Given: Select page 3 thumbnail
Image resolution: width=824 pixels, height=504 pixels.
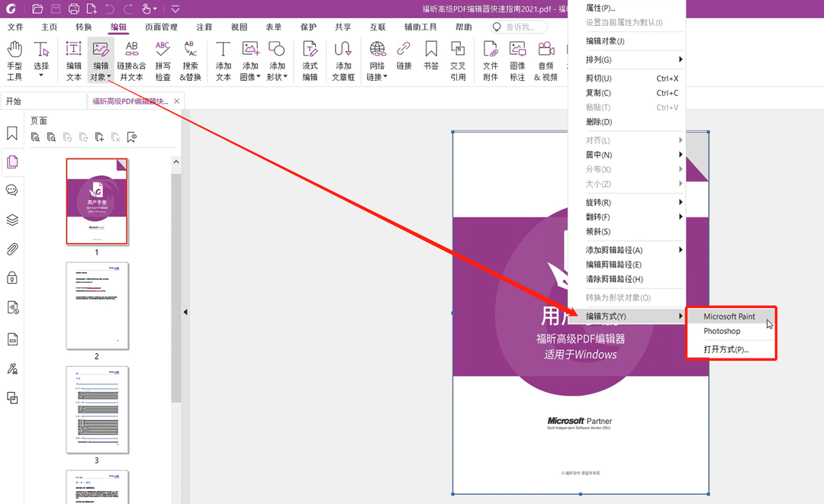Looking at the screenshot, I should point(97,410).
